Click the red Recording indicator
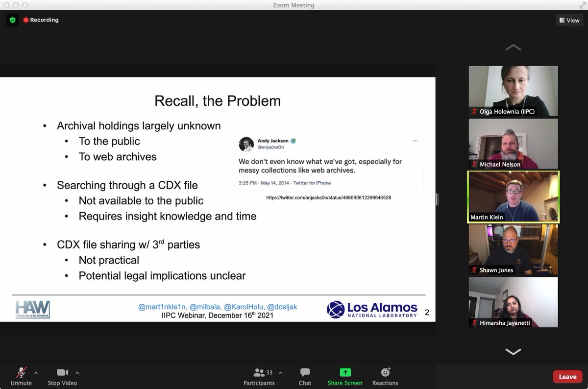The height and width of the screenshot is (389, 588). [41, 20]
